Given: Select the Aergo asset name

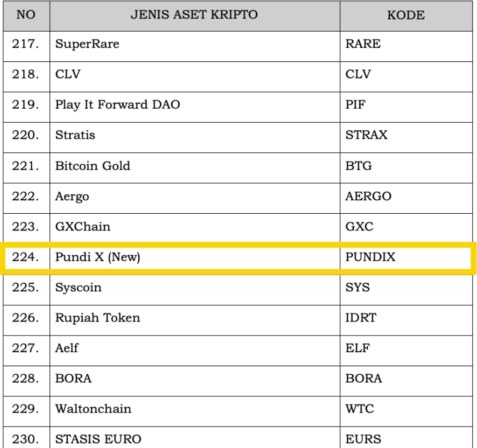Looking at the screenshot, I should coord(72,197).
